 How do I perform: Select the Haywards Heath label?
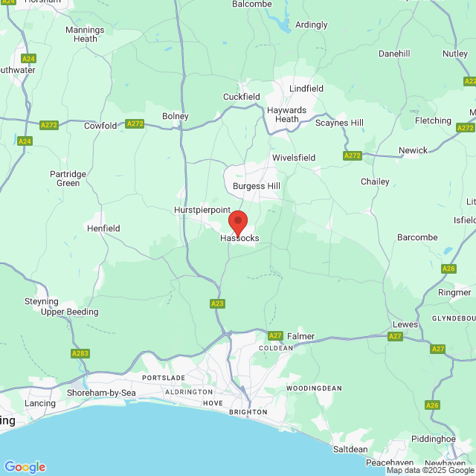coord(286,115)
